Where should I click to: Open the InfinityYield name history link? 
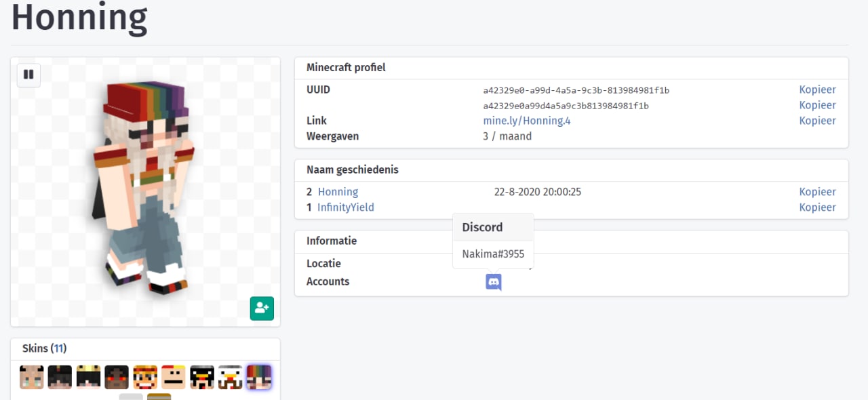345,207
